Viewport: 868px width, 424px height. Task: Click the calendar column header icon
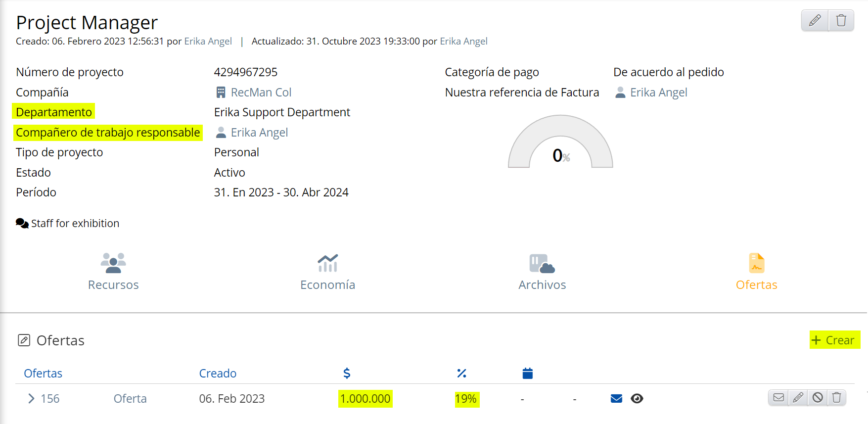(x=527, y=374)
